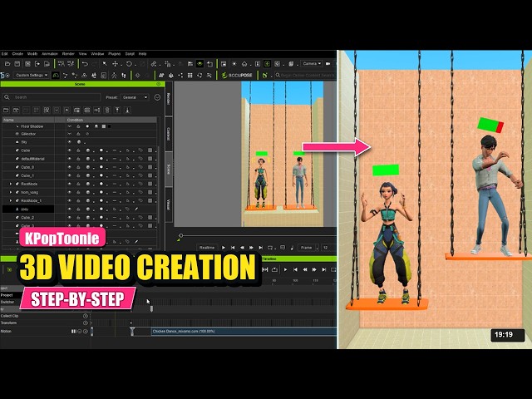Image resolution: width=532 pixels, height=399 pixels.
Task: Open the Preset General dropdown
Action: click(x=135, y=97)
